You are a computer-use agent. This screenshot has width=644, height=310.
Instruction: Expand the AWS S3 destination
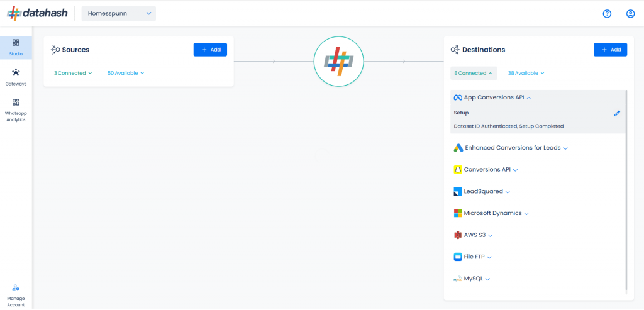(x=490, y=236)
